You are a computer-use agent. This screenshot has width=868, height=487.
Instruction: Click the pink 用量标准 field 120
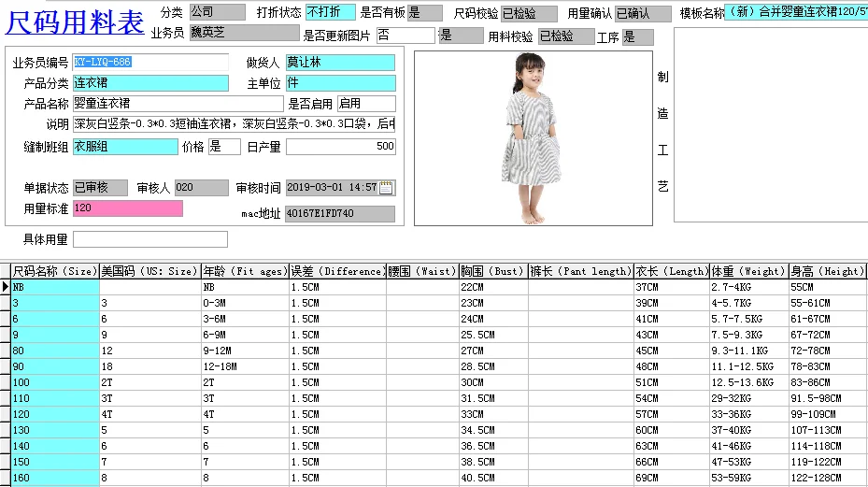point(128,208)
